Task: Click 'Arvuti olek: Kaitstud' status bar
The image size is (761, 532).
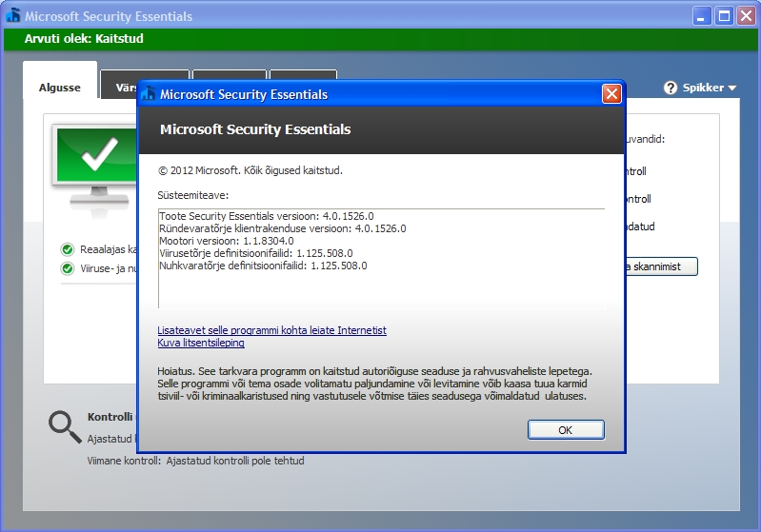Action: pyautogui.click(x=381, y=39)
